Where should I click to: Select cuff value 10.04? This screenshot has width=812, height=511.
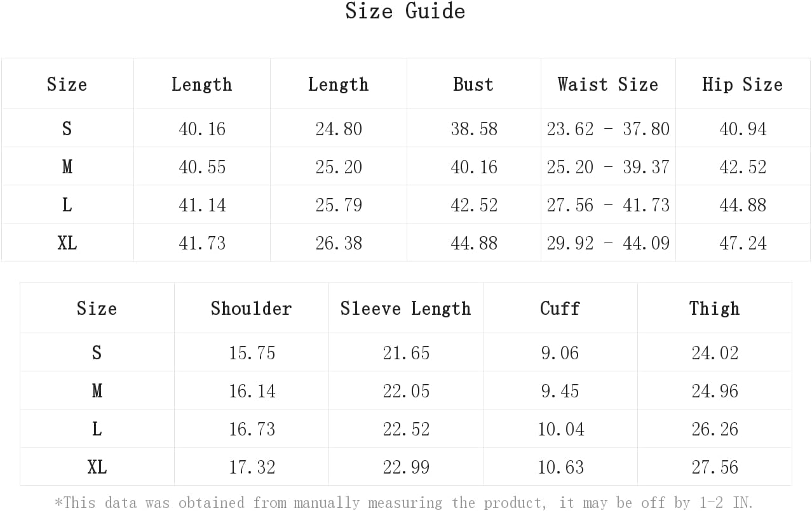pos(561,429)
